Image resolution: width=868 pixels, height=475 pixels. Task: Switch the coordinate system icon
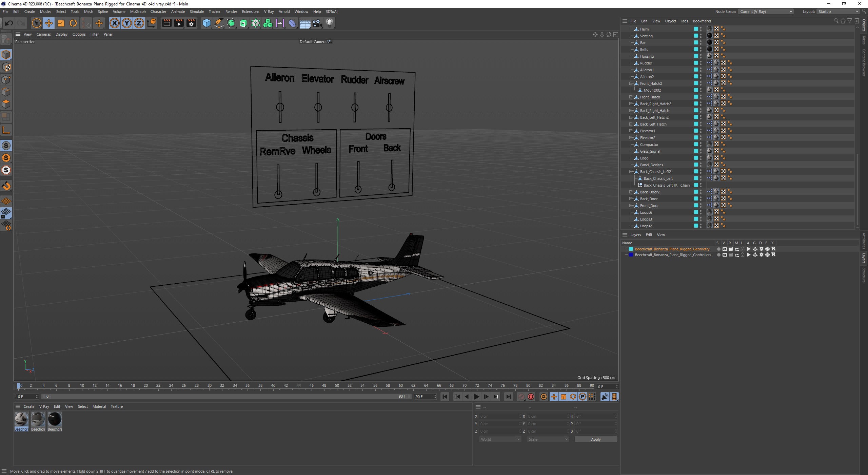(152, 23)
